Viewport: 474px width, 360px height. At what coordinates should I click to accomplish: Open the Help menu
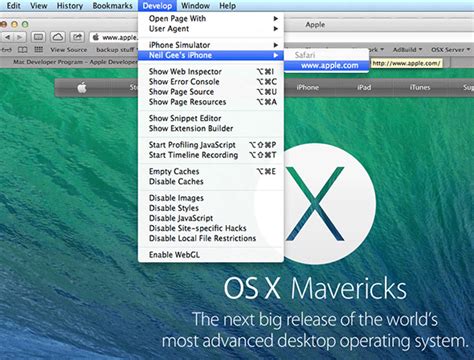pyautogui.click(x=227, y=6)
